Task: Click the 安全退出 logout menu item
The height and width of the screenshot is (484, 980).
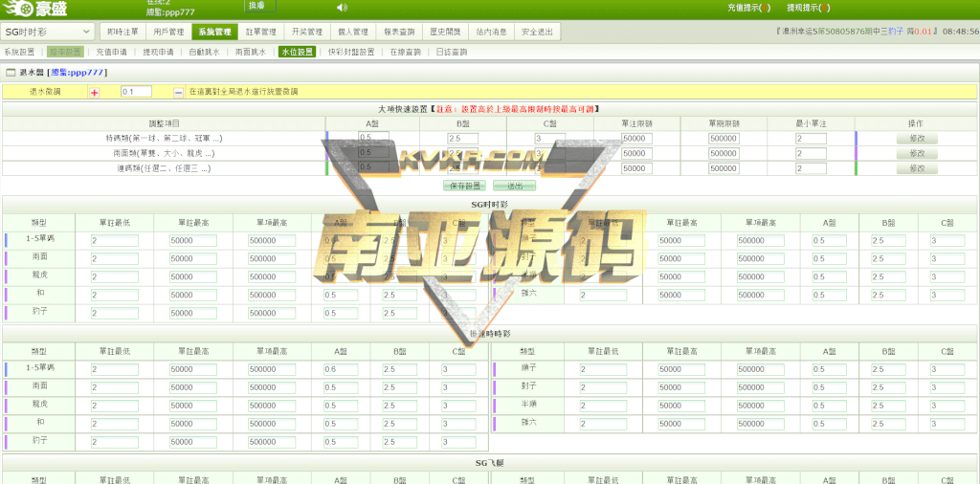Action: [538, 32]
